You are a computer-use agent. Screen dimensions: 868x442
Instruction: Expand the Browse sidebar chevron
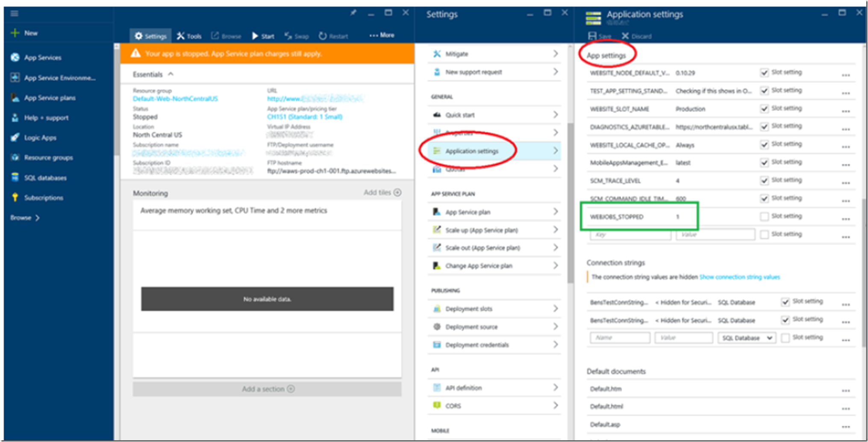tap(38, 218)
